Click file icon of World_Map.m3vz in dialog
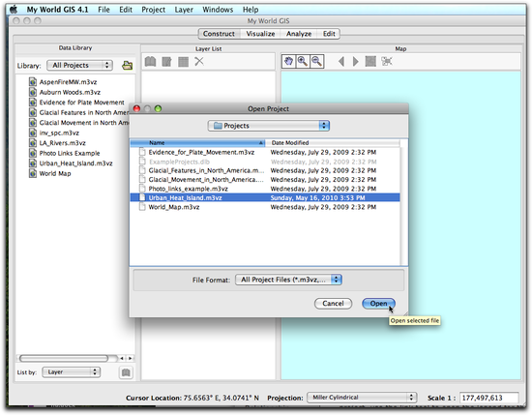Screen dimensions: 532x415 point(142,207)
